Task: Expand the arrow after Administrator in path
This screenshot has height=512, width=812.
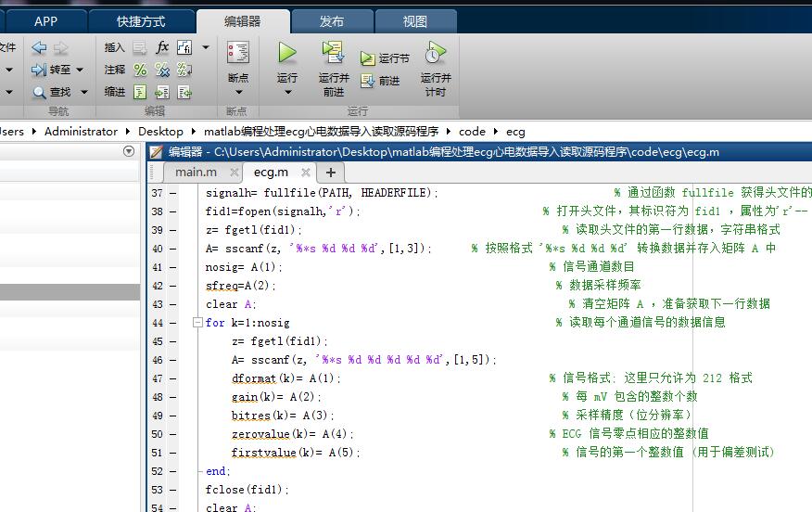Action: pos(127,132)
